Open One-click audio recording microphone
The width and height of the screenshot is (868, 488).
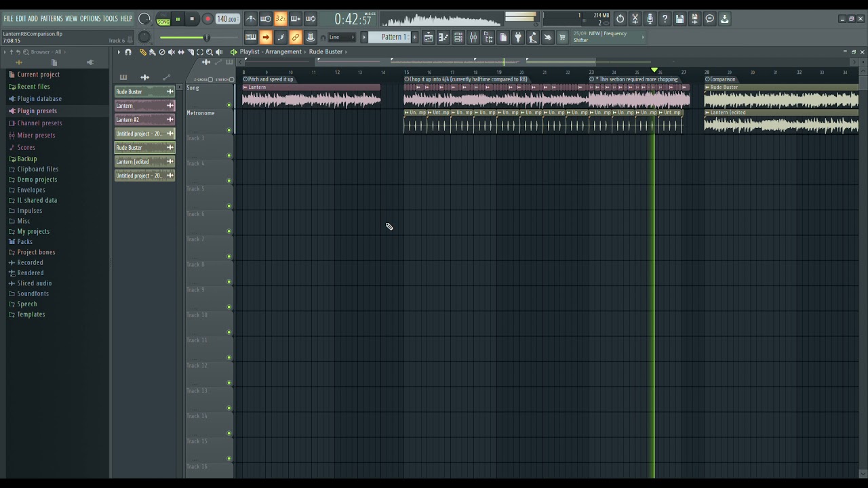[x=650, y=19]
